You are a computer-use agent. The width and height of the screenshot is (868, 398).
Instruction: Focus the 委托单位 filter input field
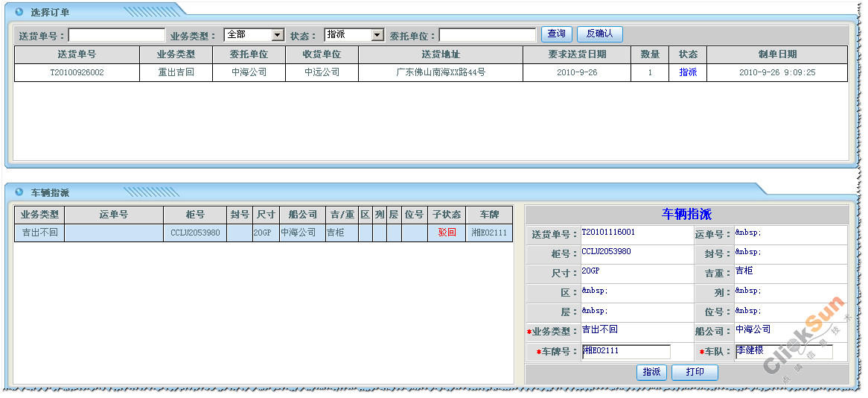point(487,35)
